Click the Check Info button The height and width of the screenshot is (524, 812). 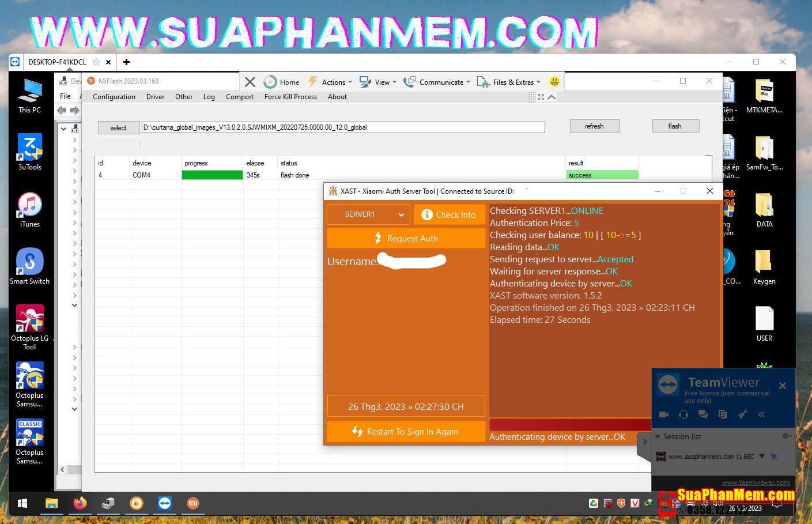449,214
